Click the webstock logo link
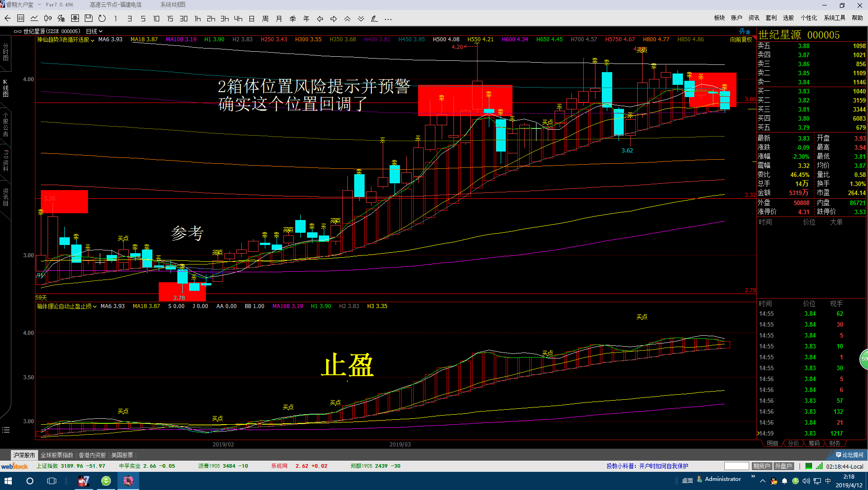 [x=15, y=466]
